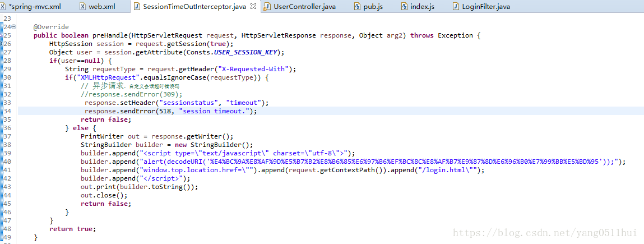
Task: Switch to the UserController.java tab
Action: (304, 7)
